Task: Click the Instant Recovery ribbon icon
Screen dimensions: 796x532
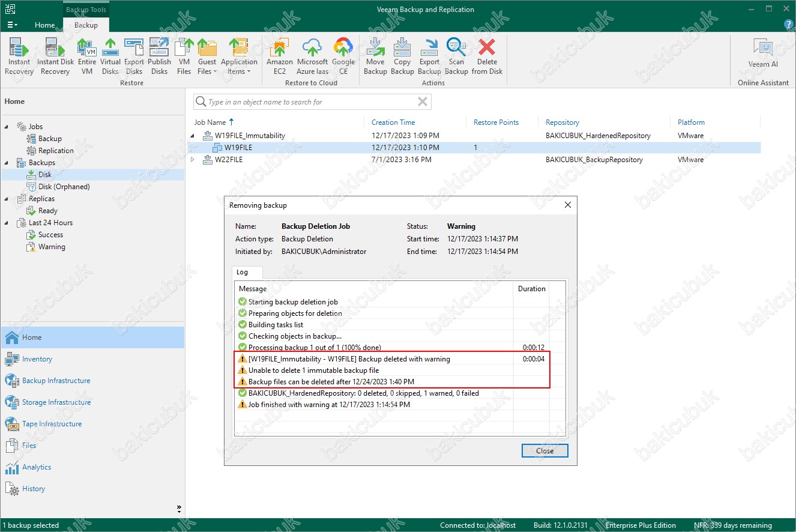Action: tap(19, 56)
